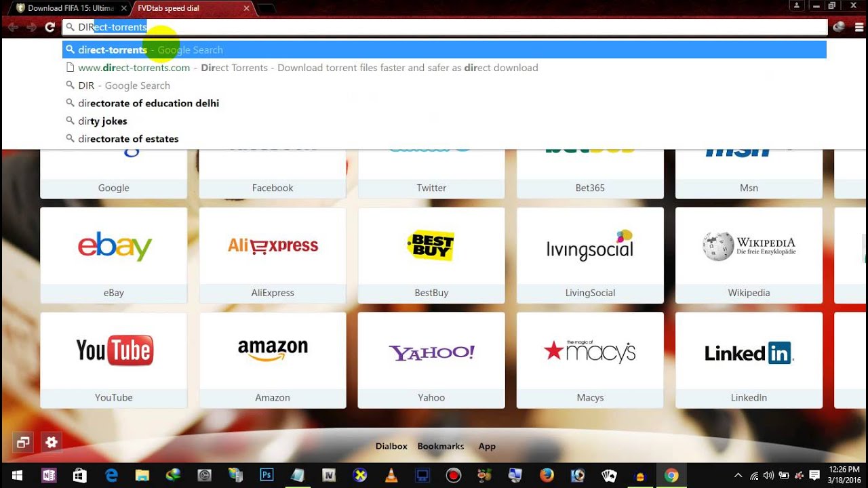The height and width of the screenshot is (488, 868).
Task: Open blue monitor app in taskbar
Action: (x=422, y=475)
